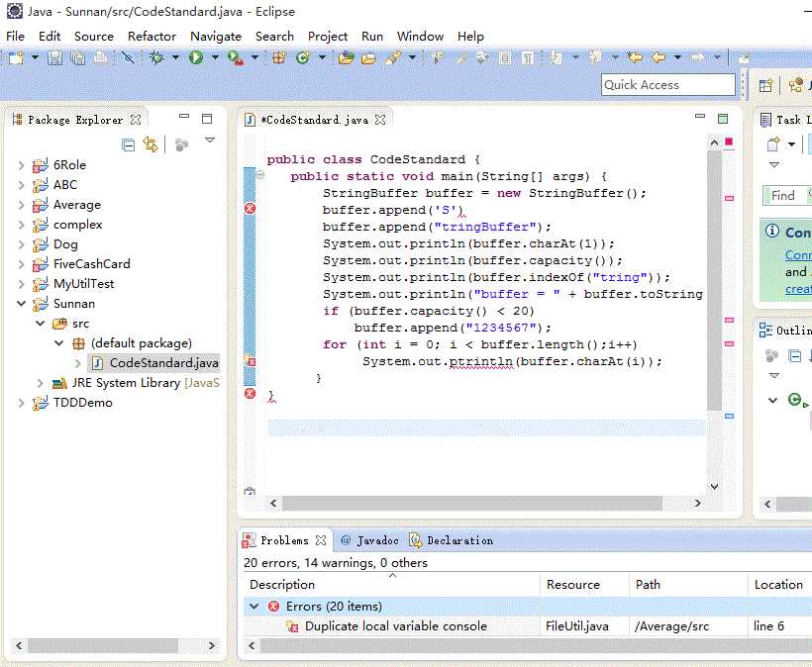The width and height of the screenshot is (812, 667).
Task: Click the Skip All Breakpoints icon
Action: coord(128,57)
